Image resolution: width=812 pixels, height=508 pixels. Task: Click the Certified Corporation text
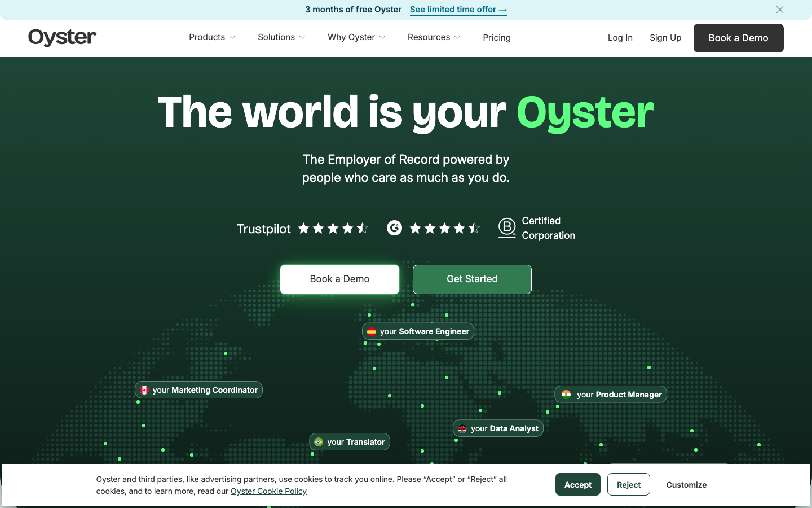tap(549, 228)
